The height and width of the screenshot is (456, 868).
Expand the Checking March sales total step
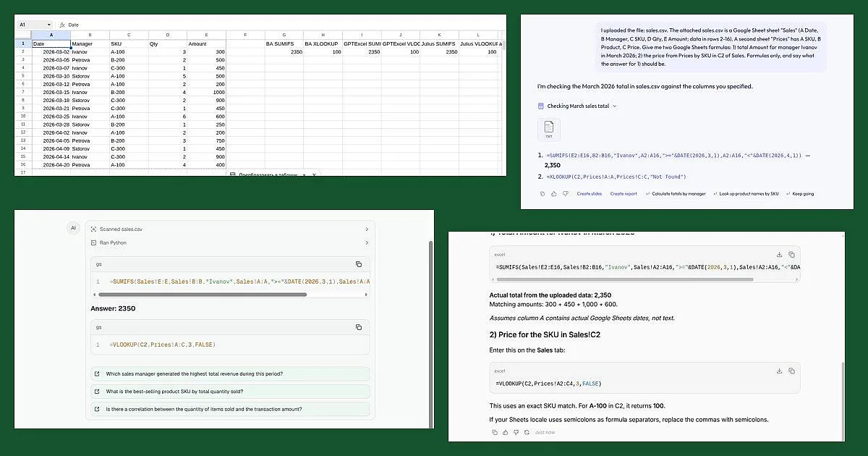(x=578, y=106)
